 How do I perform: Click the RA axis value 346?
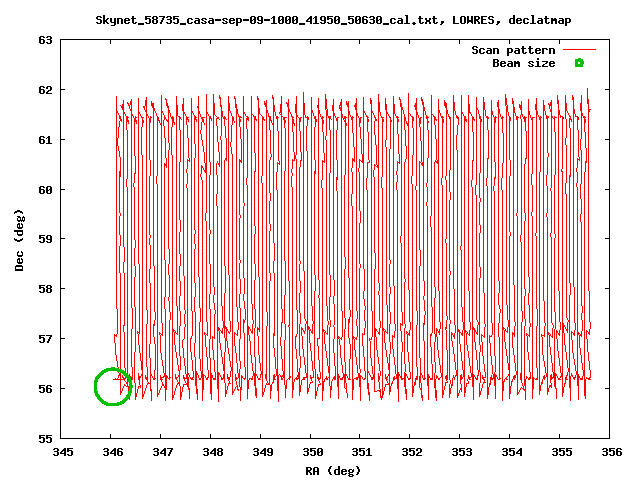113,452
